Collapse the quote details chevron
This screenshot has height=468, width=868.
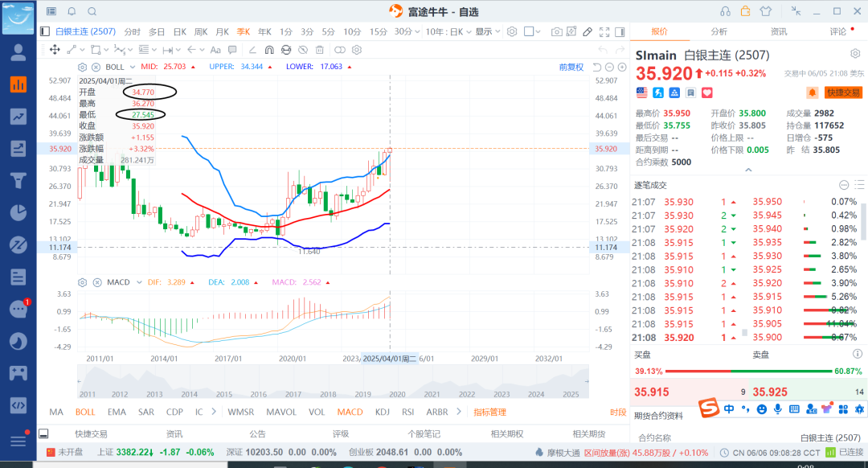748,170
